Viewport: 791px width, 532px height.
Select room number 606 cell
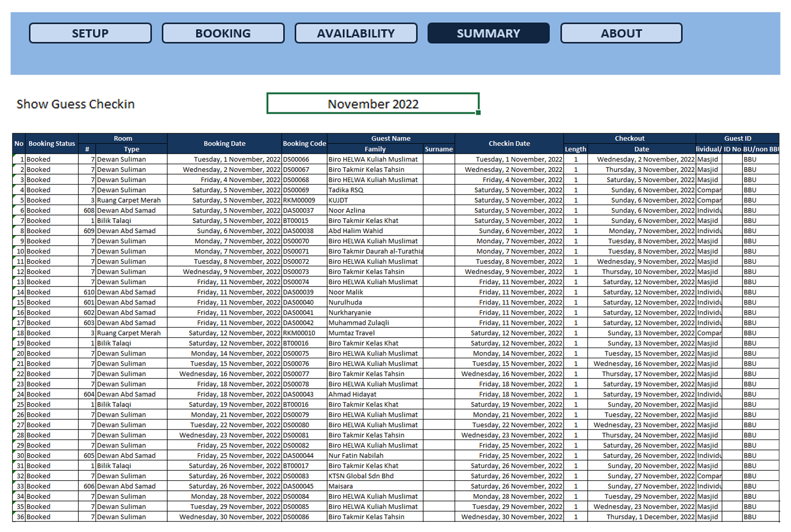[87, 486]
